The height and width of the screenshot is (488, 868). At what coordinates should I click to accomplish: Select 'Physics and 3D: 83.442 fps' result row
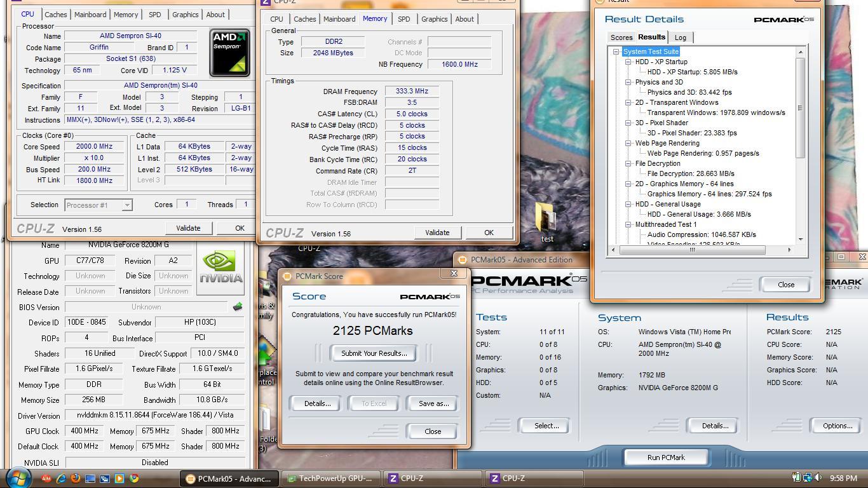[689, 92]
